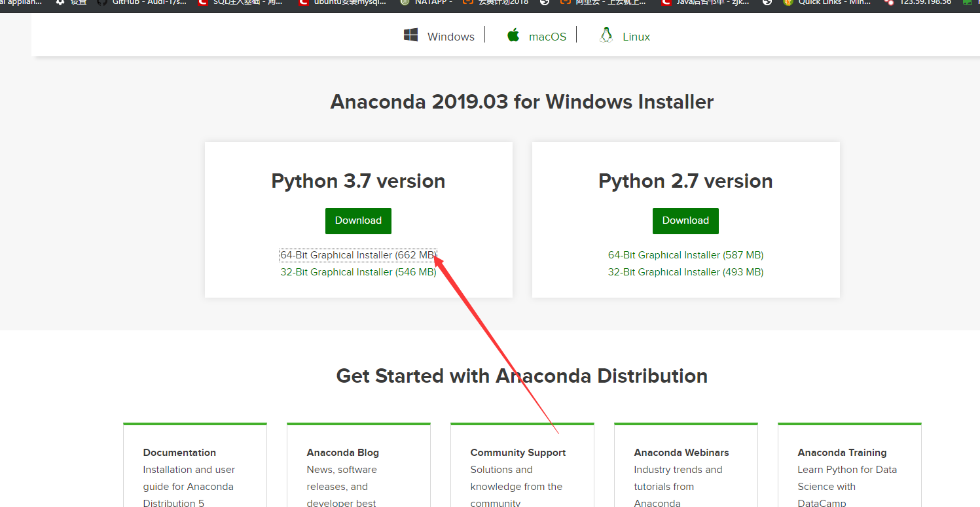Screen dimensions: 980x507
Task: Open the NATAPP bookmark
Action: coord(426,3)
